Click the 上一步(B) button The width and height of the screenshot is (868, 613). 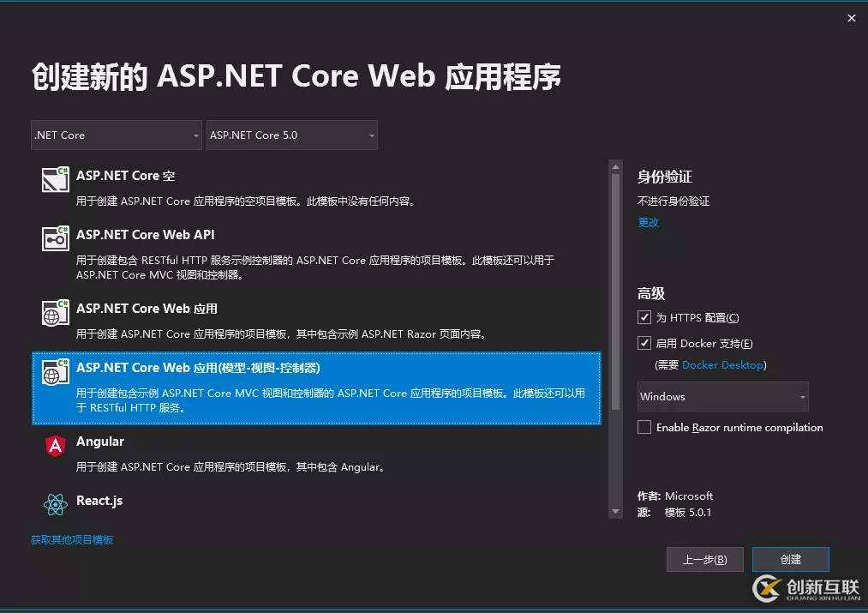704,559
